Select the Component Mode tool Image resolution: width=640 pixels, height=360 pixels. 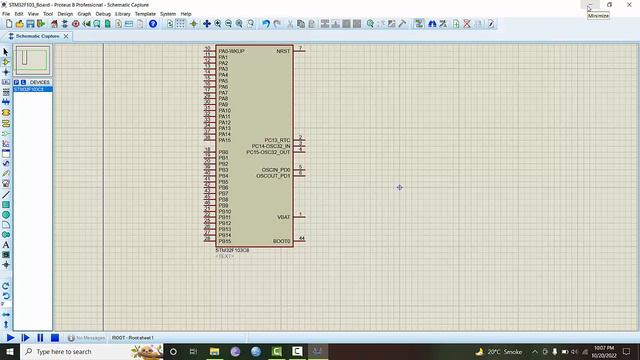click(x=6, y=62)
